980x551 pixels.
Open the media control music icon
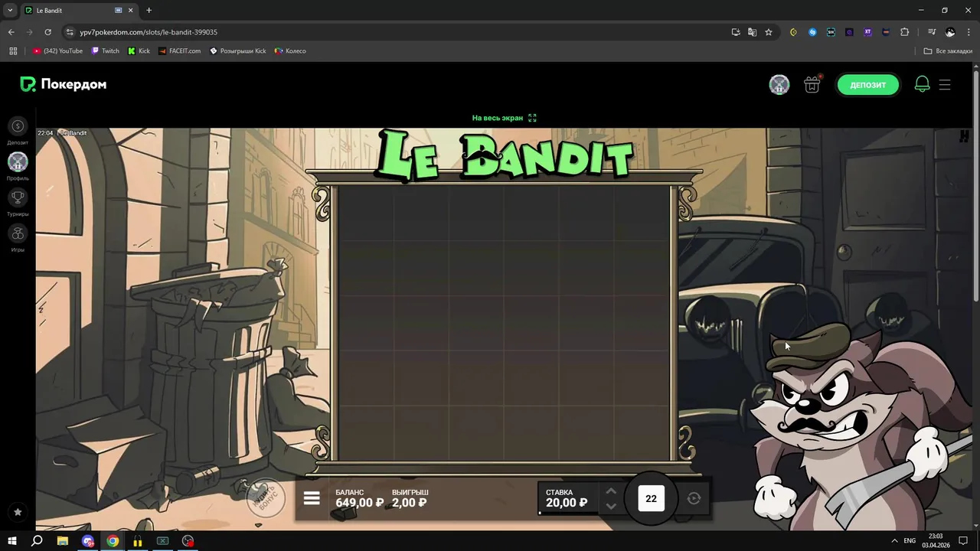coord(931,32)
